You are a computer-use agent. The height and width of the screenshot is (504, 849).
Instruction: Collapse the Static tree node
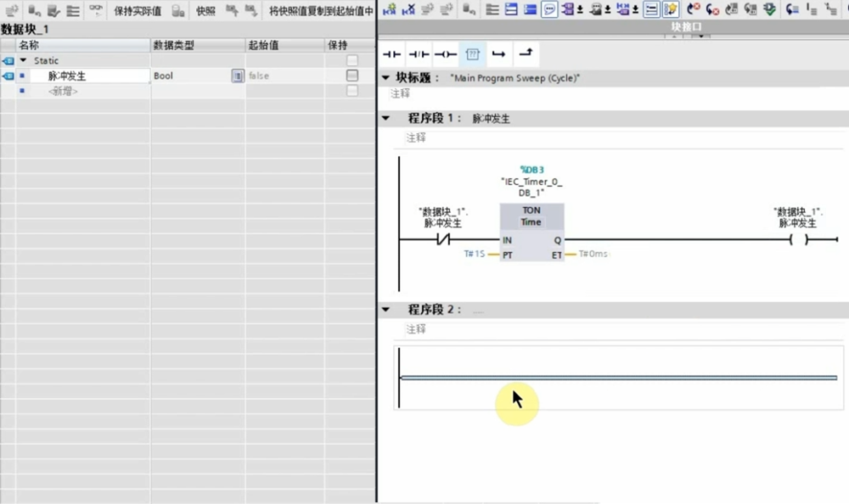pyautogui.click(x=24, y=61)
